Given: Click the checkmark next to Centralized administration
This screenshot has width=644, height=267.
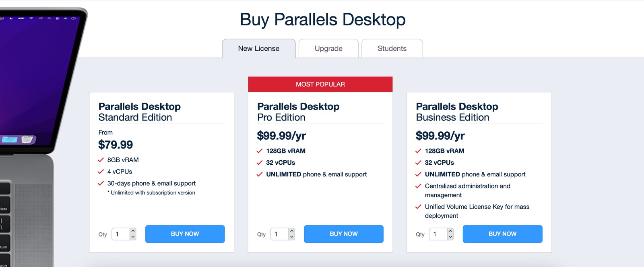Looking at the screenshot, I should click(x=418, y=186).
